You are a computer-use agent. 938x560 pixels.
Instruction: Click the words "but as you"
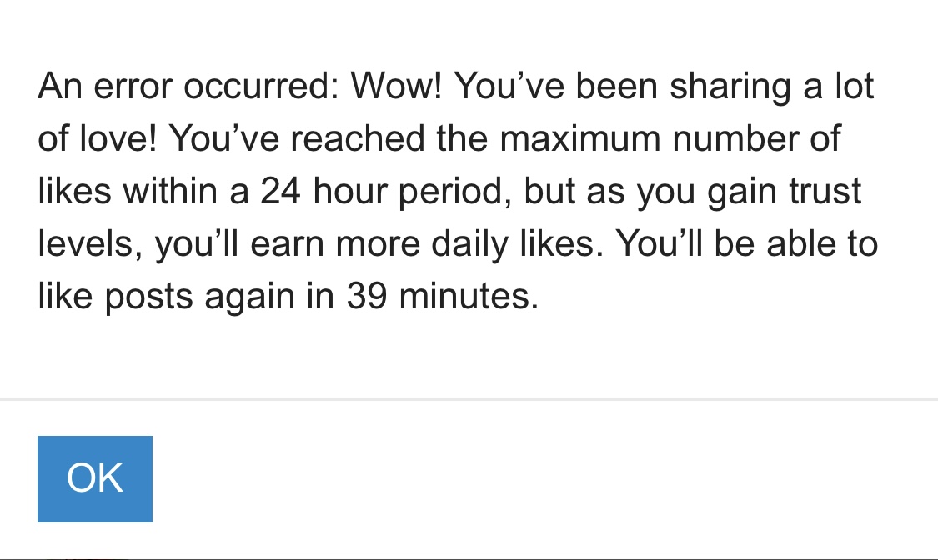609,192
